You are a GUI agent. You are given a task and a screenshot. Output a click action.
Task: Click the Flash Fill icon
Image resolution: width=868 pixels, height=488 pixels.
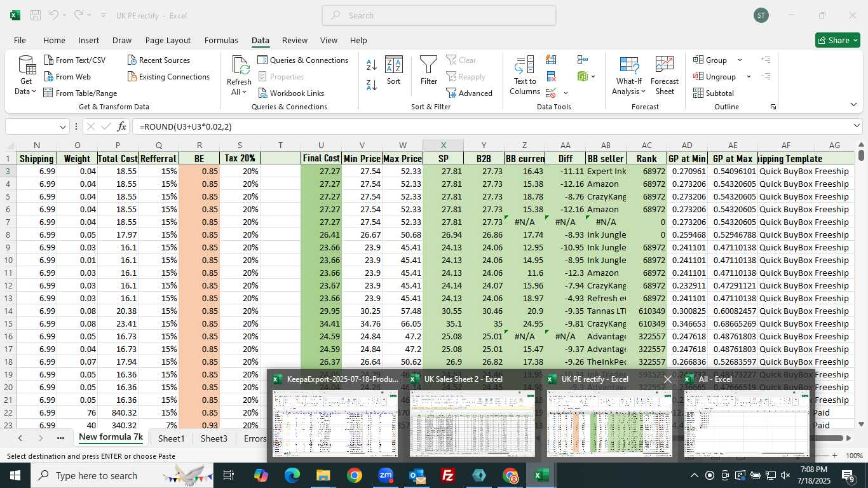[x=551, y=60]
